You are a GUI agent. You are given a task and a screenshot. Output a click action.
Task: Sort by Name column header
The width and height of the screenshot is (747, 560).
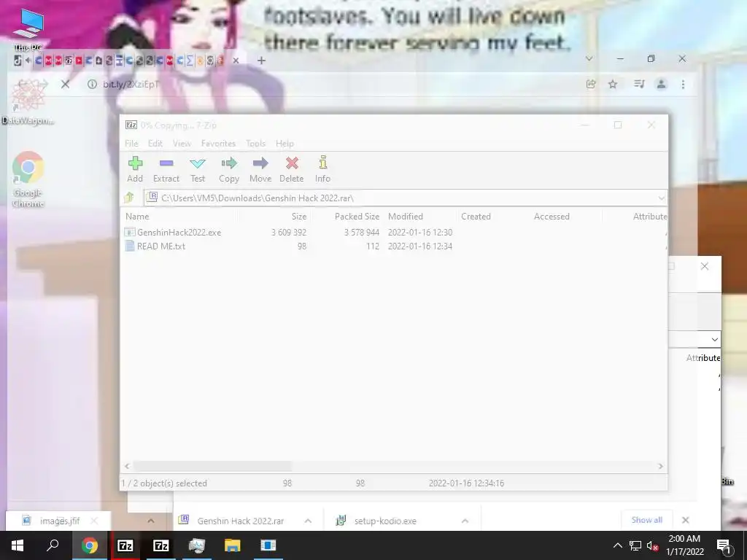coord(137,216)
